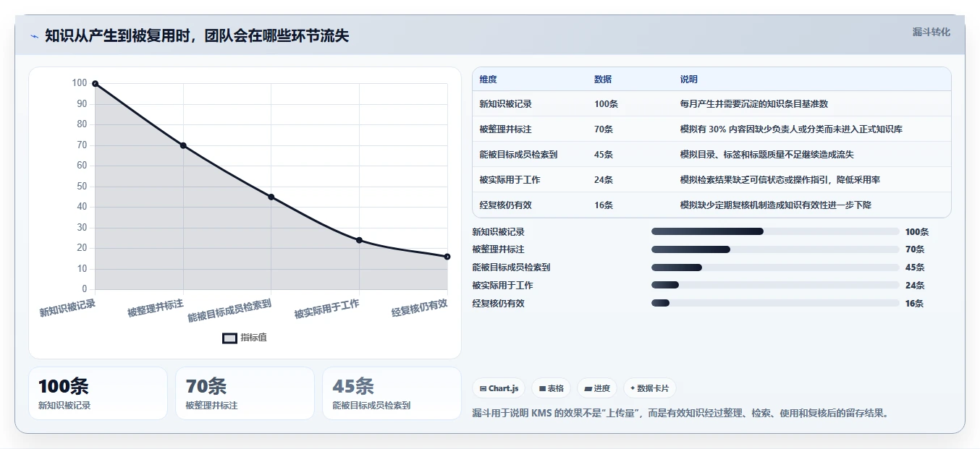Click the 24条 progress value label
Screen dimensions: 980x449
pos(915,286)
